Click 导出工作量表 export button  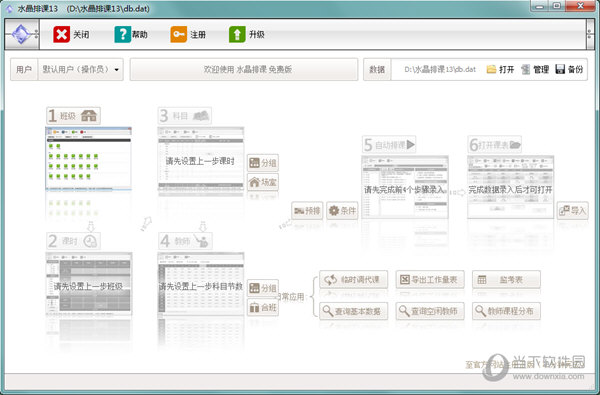click(x=430, y=280)
